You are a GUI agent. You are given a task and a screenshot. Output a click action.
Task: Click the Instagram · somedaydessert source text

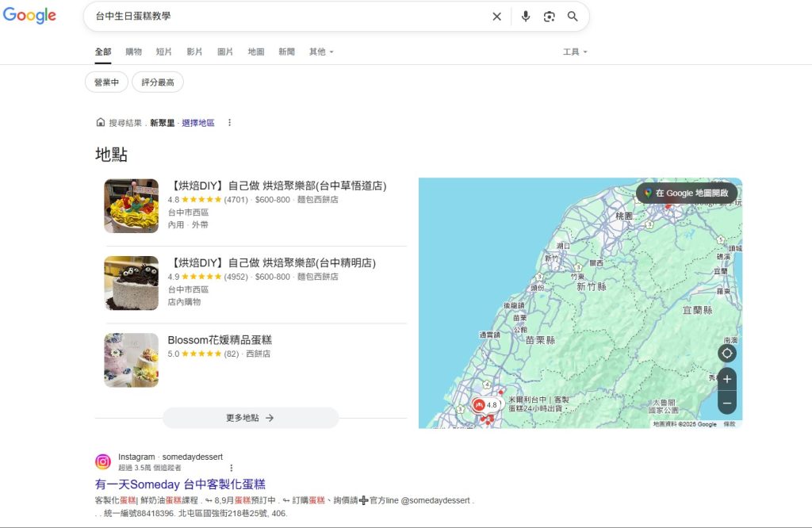[x=170, y=457]
